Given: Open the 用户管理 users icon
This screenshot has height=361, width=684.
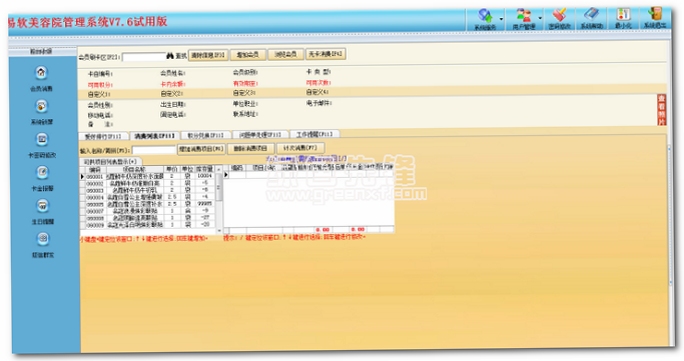Looking at the screenshot, I should coord(524,16).
